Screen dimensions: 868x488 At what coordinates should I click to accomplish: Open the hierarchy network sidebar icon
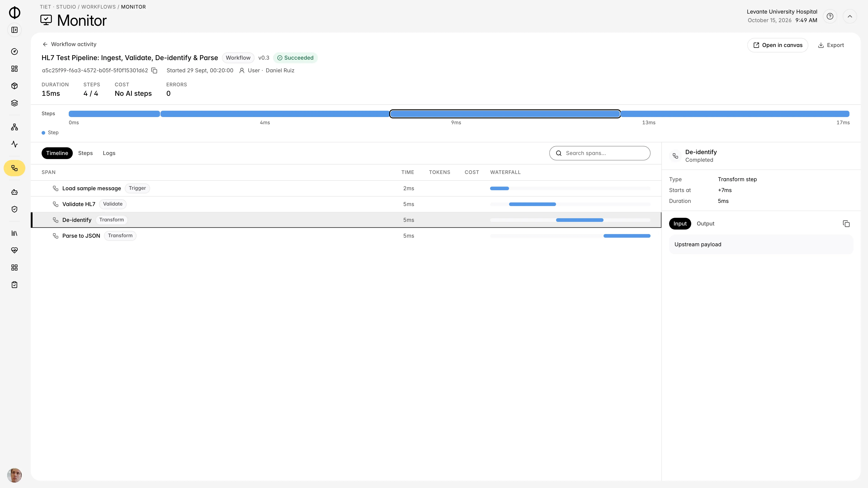[14, 127]
